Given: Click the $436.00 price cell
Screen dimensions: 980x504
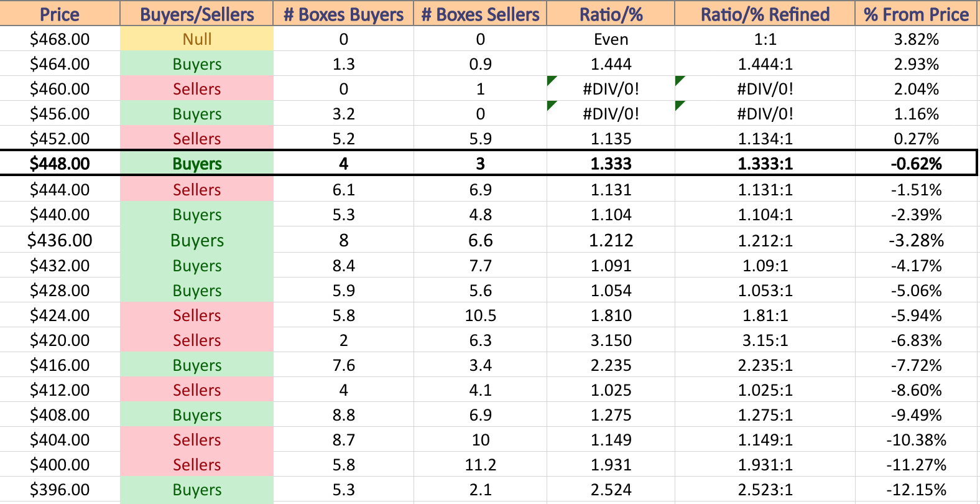Looking at the screenshot, I should [x=60, y=240].
